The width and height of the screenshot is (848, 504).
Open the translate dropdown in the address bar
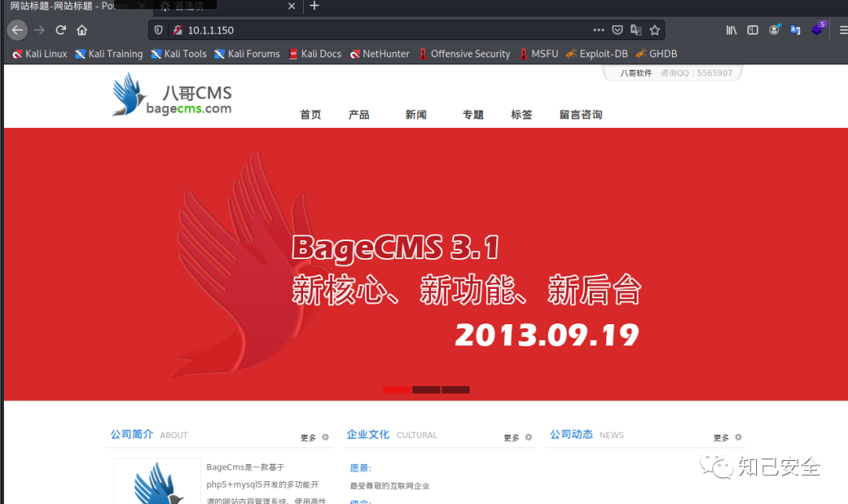pos(636,30)
